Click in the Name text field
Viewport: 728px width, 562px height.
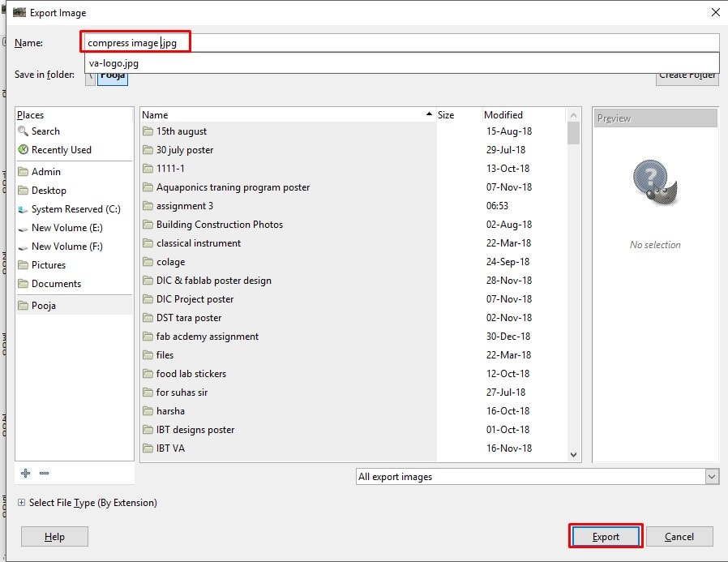click(401, 43)
